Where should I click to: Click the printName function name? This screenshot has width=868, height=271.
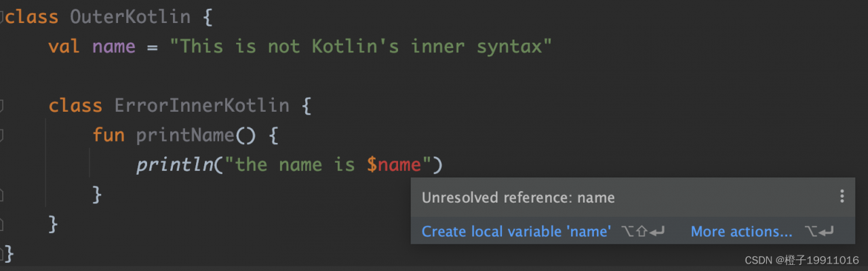pos(185,135)
